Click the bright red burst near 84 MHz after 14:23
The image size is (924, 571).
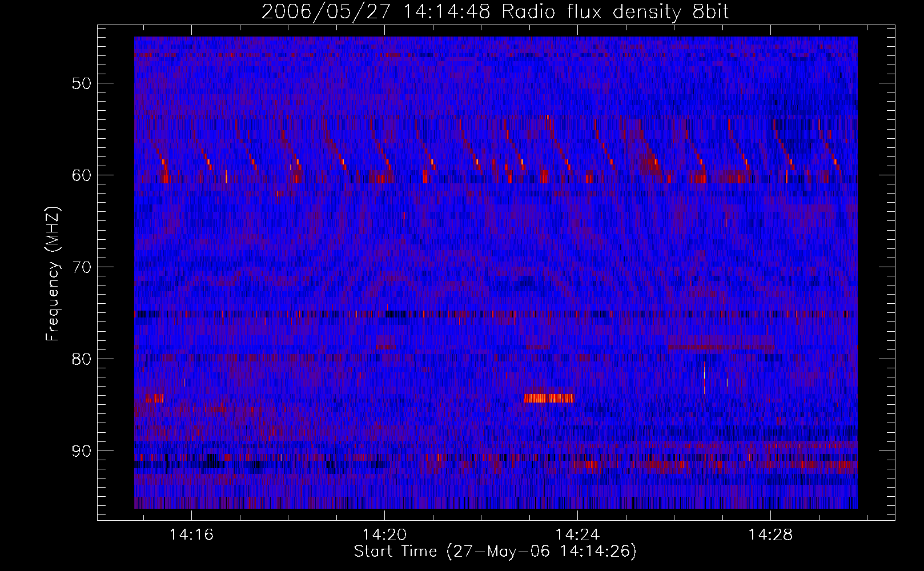click(x=549, y=398)
